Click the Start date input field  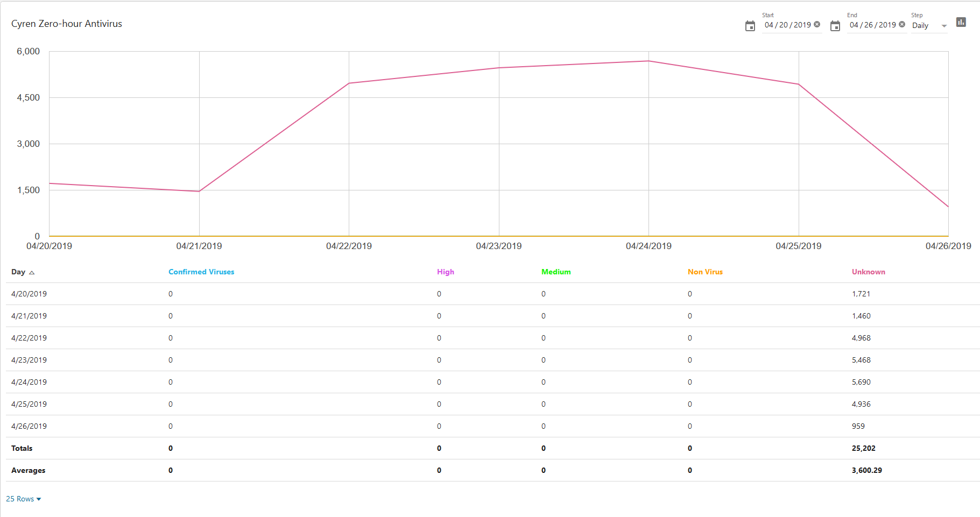click(787, 25)
